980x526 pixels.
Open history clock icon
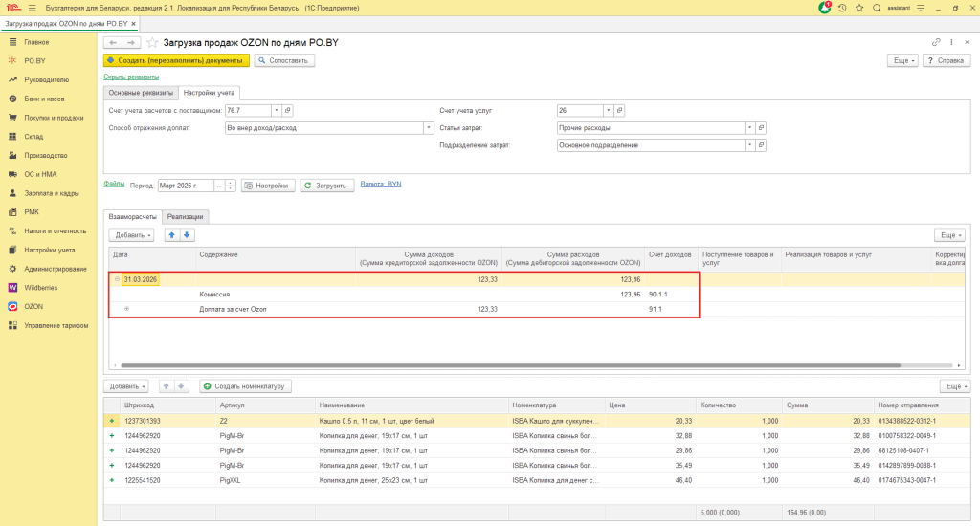(842, 8)
